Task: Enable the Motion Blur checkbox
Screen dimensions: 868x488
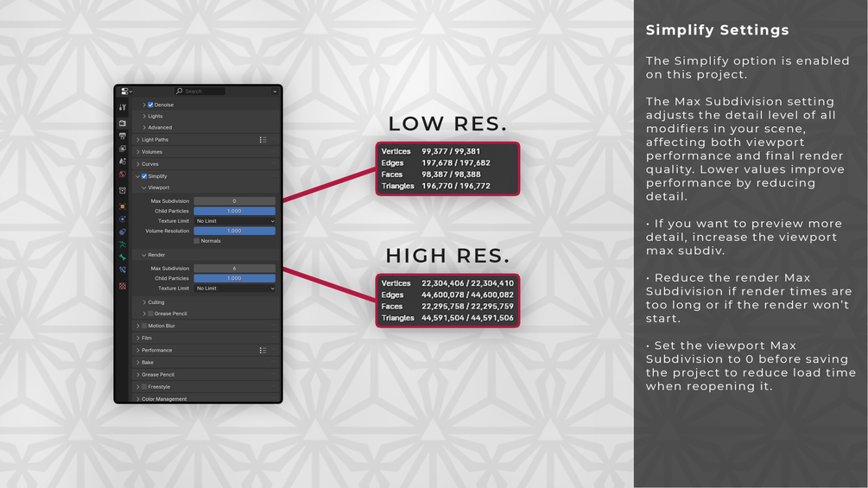Action: click(144, 326)
